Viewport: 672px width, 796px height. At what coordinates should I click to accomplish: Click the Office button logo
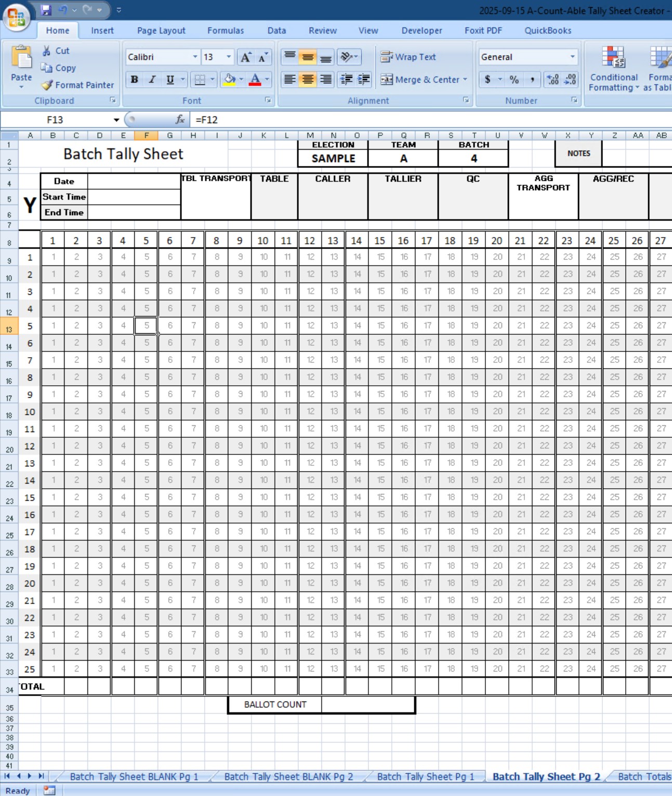pyautogui.click(x=16, y=17)
